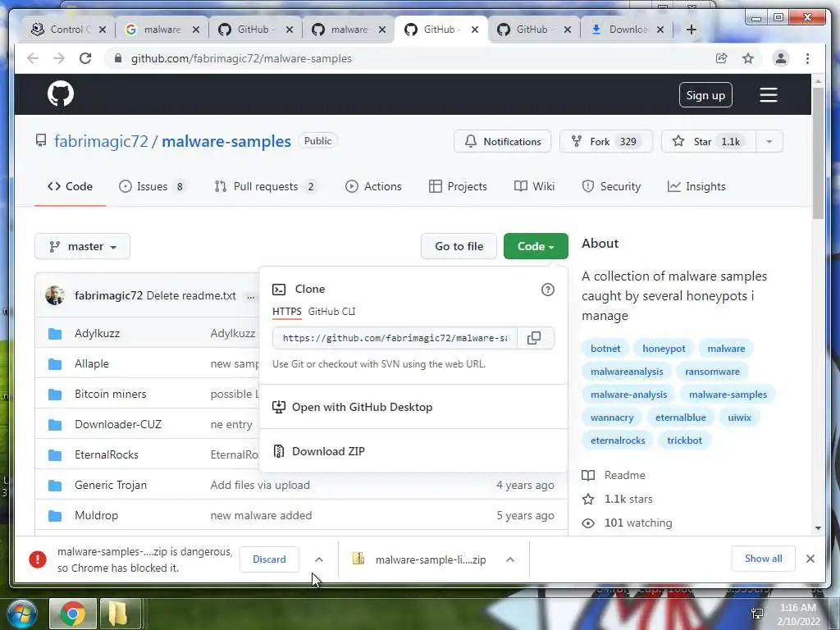Screen dimensions: 840x630
Task: Open the Readme link in About
Action: click(624, 475)
